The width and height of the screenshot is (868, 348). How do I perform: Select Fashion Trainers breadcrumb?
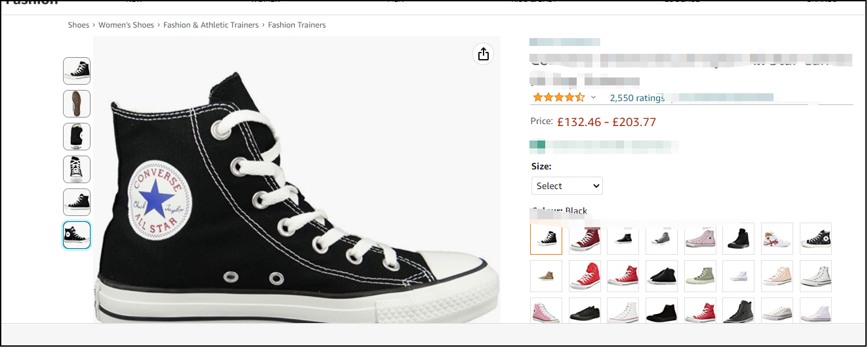[x=297, y=25]
